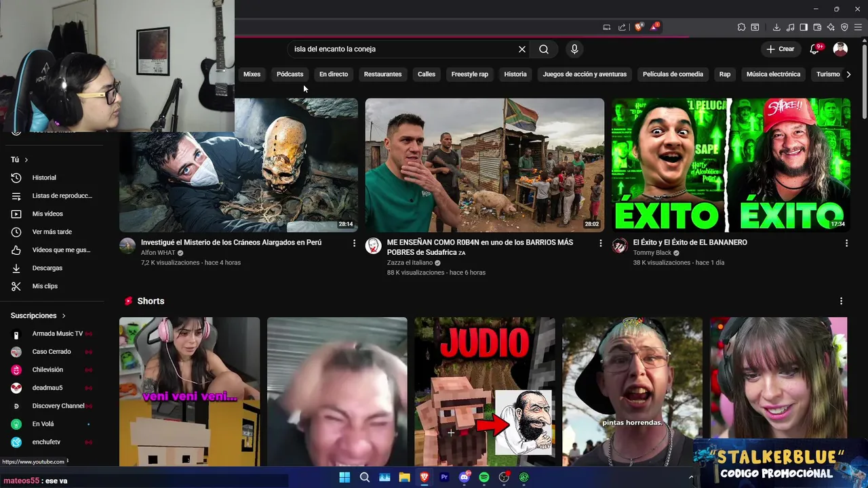The width and height of the screenshot is (868, 488).
Task: Open Brave Leo AI sparkle icon
Action: coord(831,27)
